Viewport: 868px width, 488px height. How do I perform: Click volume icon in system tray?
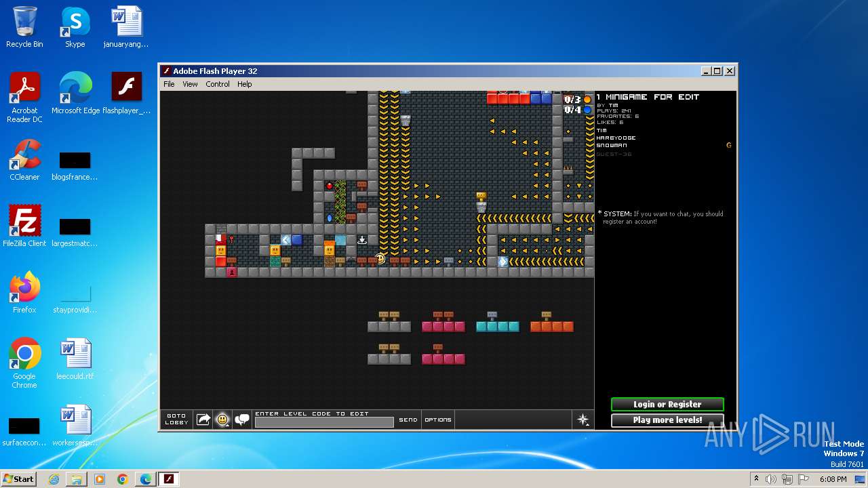point(771,479)
